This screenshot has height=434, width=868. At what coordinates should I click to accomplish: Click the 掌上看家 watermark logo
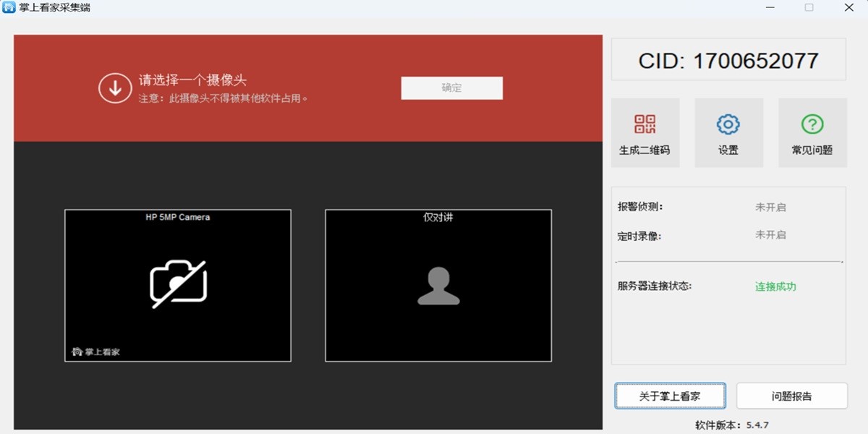(94, 352)
